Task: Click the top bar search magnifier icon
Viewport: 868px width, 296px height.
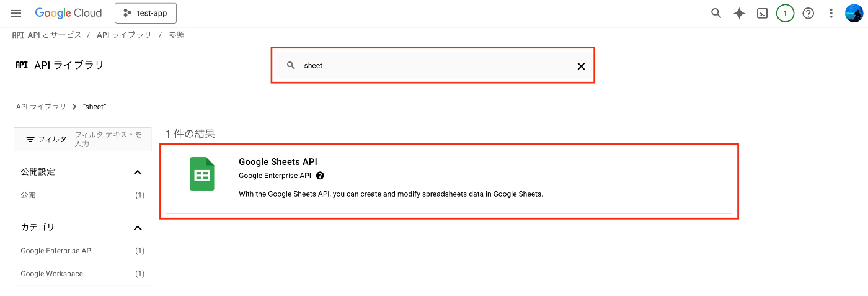Action: pyautogui.click(x=716, y=13)
